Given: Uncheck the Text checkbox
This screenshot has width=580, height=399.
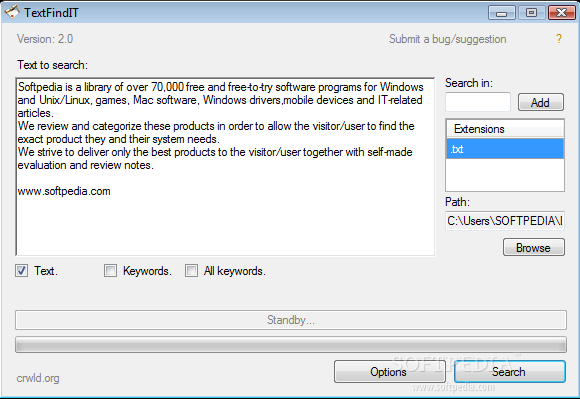Looking at the screenshot, I should coord(21,271).
